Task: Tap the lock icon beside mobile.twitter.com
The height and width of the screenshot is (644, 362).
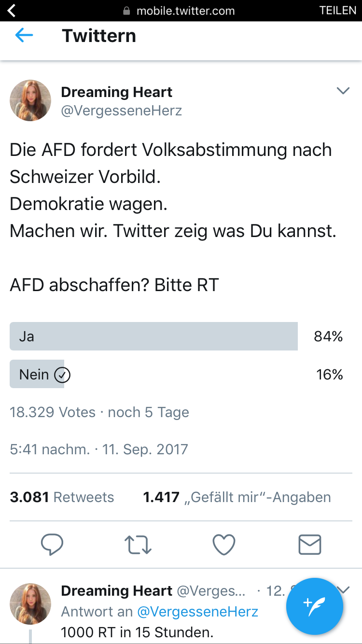Action: pos(127,11)
